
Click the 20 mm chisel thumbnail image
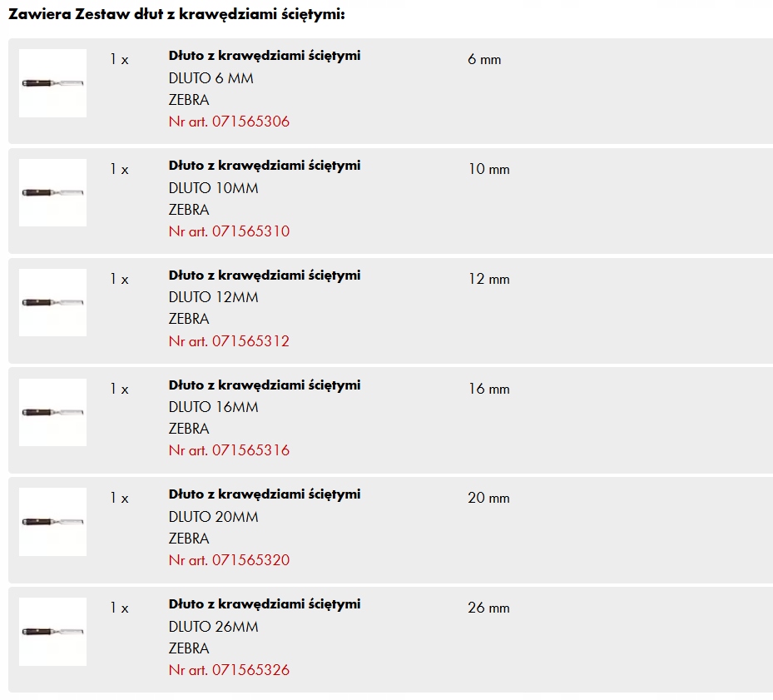[52, 522]
